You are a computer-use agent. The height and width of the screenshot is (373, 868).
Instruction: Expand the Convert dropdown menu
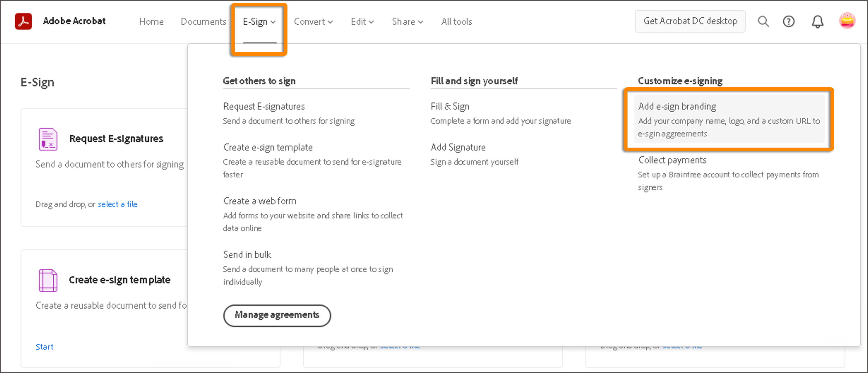point(313,22)
